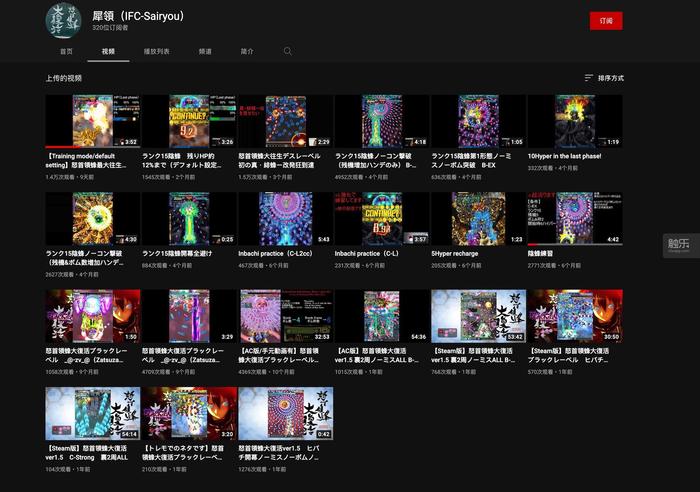Viewport: 700px width, 492px height.
Task: Click the 陰蜂練習 video title
Action: point(540,254)
